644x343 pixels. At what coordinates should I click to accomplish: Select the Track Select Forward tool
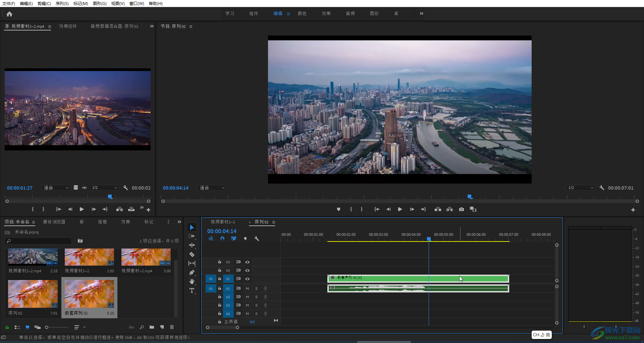(x=192, y=236)
